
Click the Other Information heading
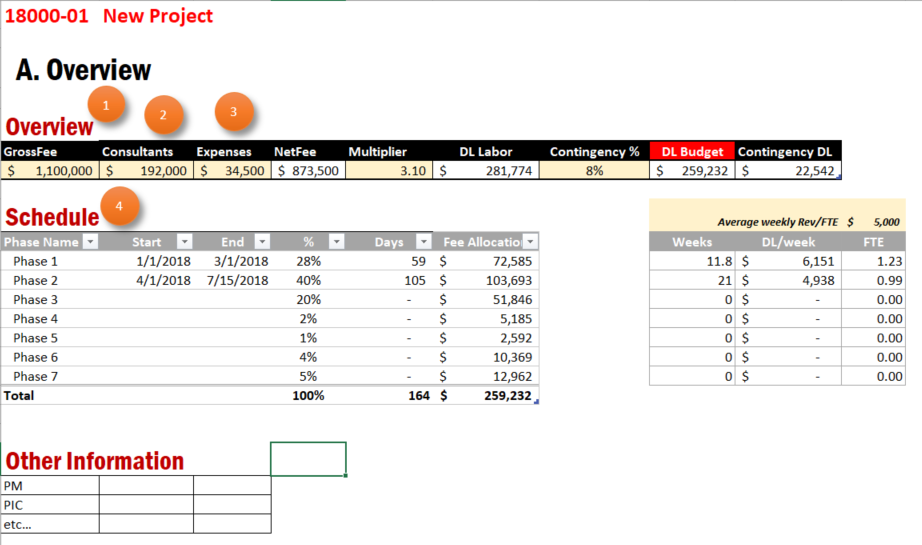click(95, 461)
